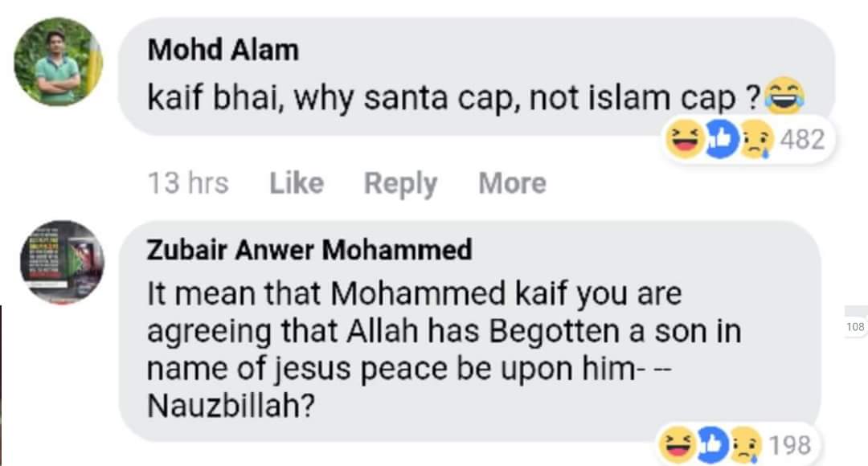
Task: Open the Mohd Alam name link
Action: click(223, 51)
